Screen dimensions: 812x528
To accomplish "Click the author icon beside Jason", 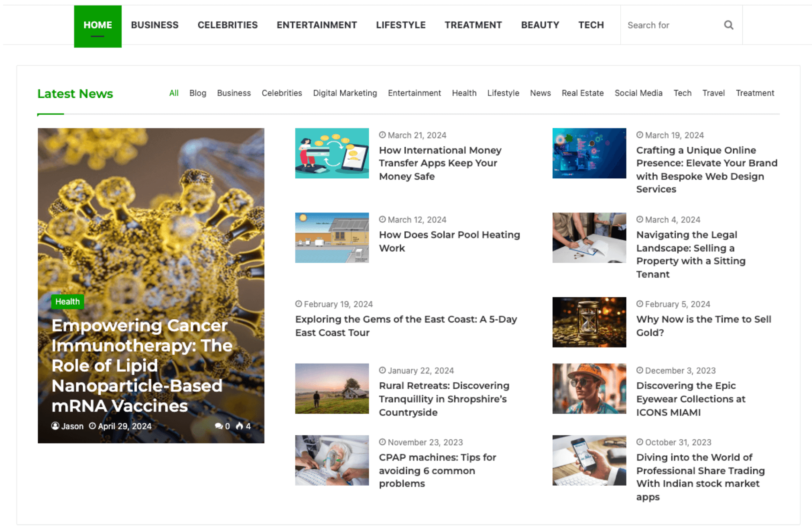I will tap(55, 426).
